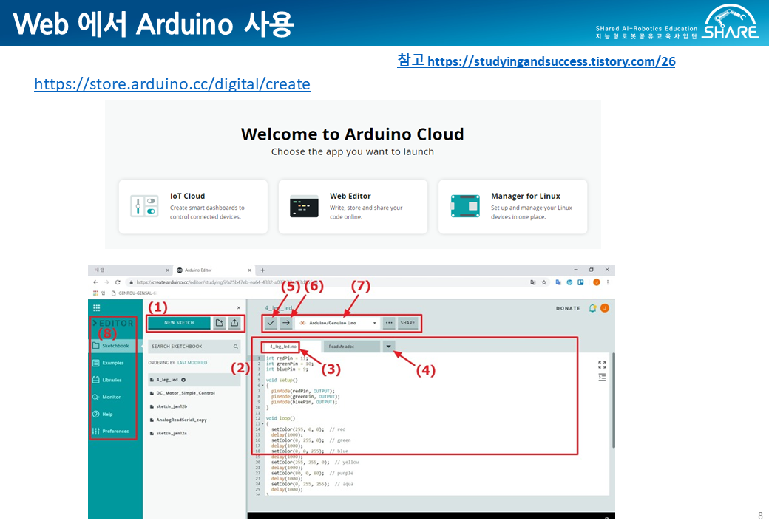This screenshot has width=769, height=532.
Task: Open a new browser tab with plus
Action: (262, 270)
